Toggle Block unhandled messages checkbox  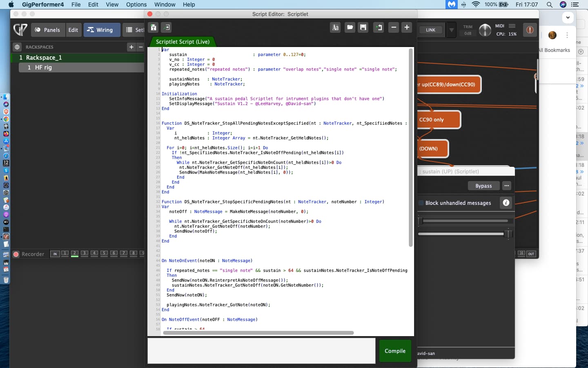[421, 203]
